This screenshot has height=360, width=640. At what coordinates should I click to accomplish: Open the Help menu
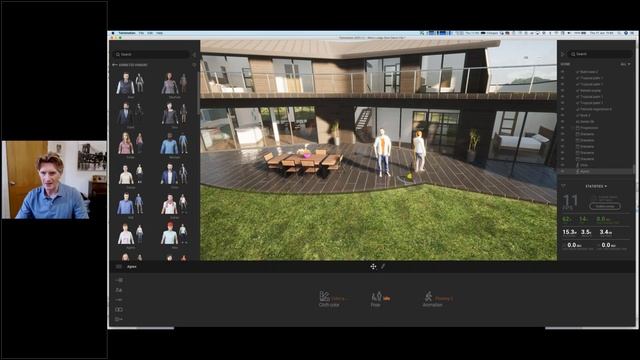click(160, 33)
